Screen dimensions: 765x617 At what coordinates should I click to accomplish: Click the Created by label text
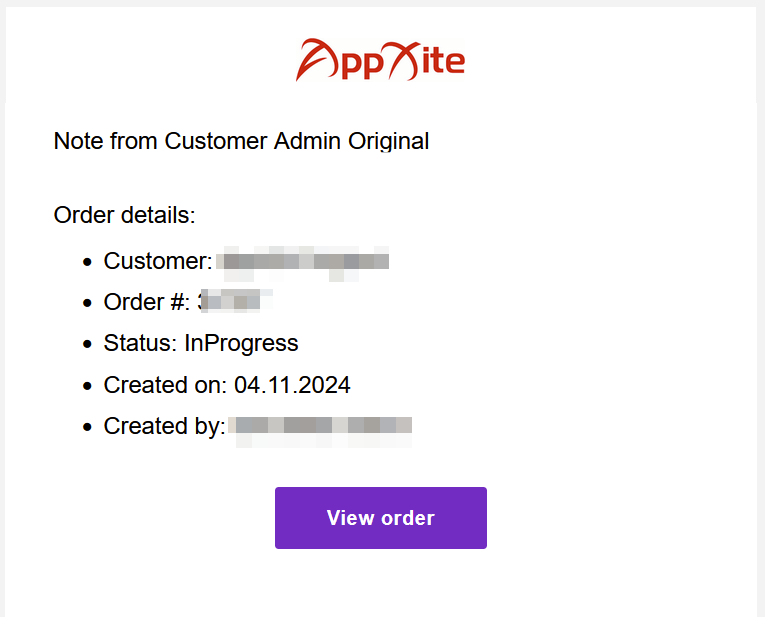[164, 426]
